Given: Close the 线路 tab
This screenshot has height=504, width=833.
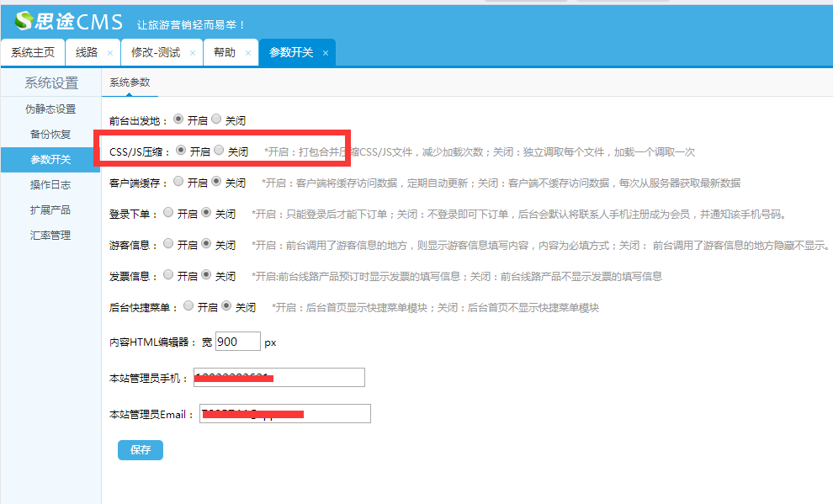Looking at the screenshot, I should (x=109, y=53).
